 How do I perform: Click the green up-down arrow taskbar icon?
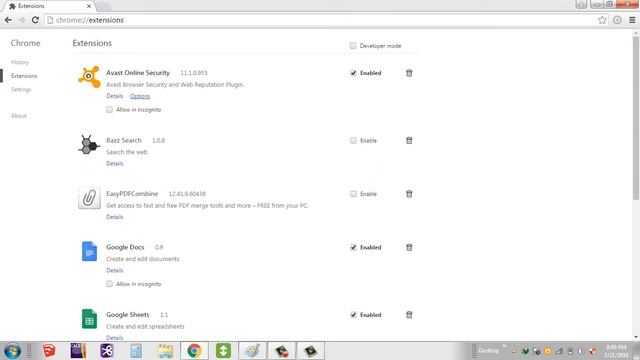coord(223,351)
